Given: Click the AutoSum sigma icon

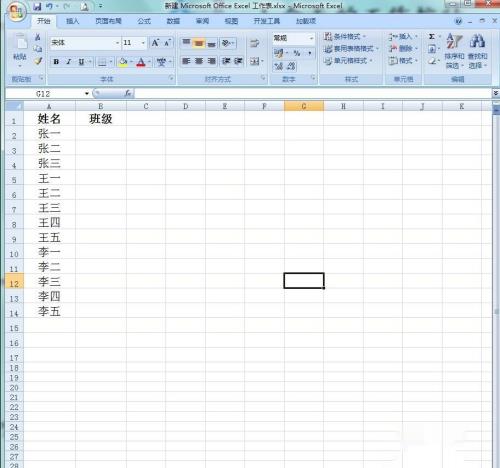Looking at the screenshot, I should pyautogui.click(x=432, y=36).
